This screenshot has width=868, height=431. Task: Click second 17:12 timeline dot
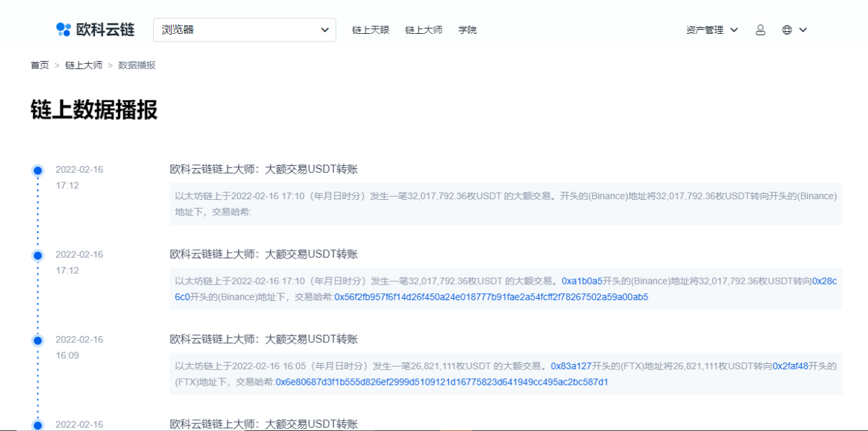click(38, 255)
